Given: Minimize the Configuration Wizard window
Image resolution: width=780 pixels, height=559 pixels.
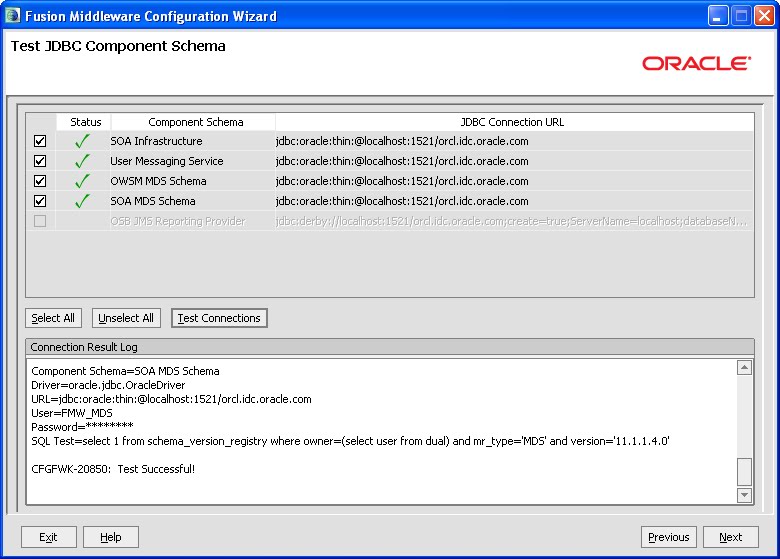Looking at the screenshot, I should coord(718,16).
